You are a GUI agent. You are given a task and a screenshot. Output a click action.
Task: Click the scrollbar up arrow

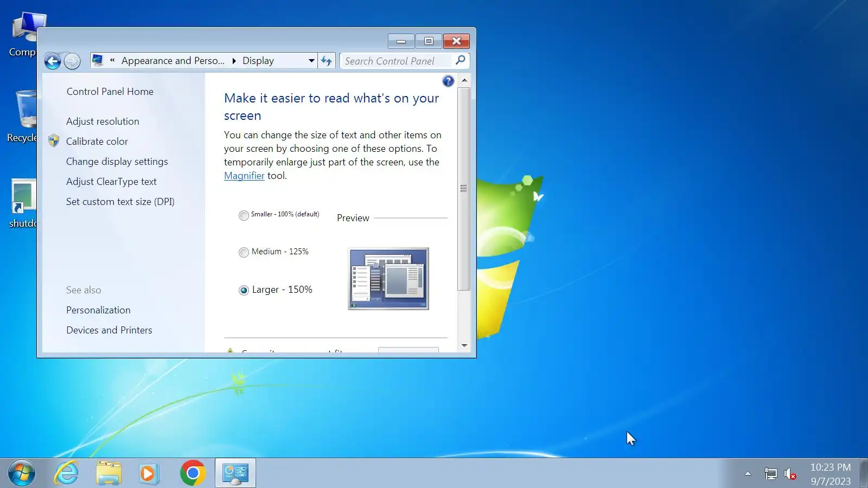464,80
